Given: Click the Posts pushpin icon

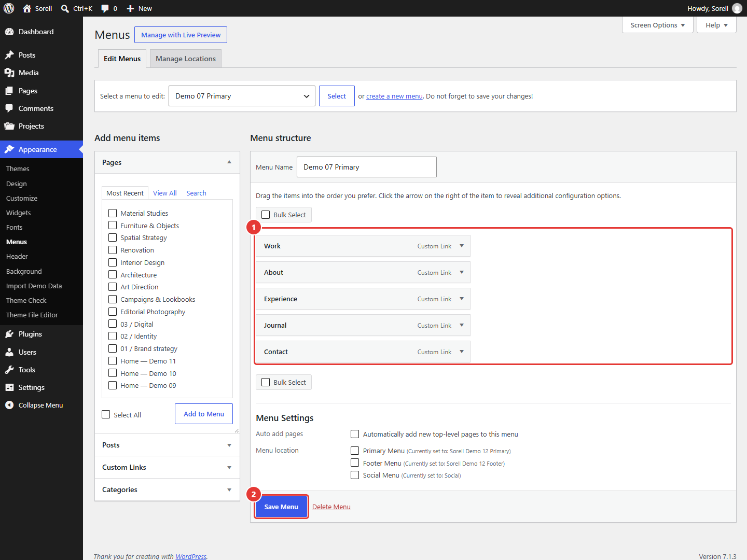Looking at the screenshot, I should point(9,55).
